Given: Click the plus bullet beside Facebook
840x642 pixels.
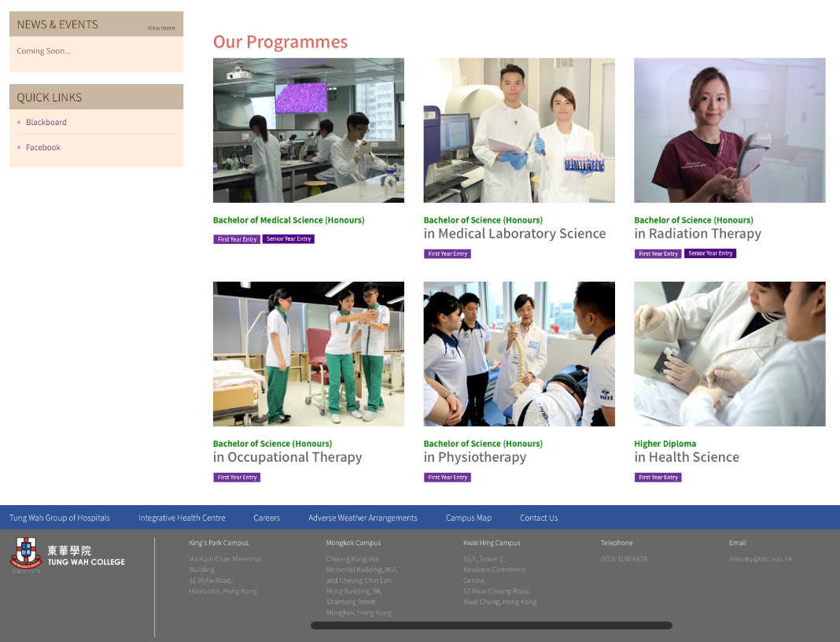Looking at the screenshot, I should [19, 147].
